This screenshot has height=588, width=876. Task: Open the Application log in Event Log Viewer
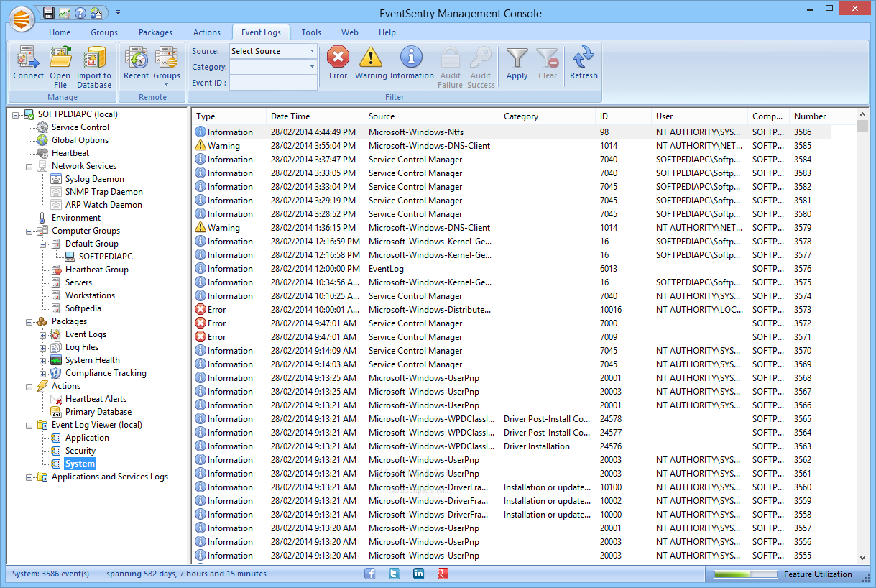(87, 438)
